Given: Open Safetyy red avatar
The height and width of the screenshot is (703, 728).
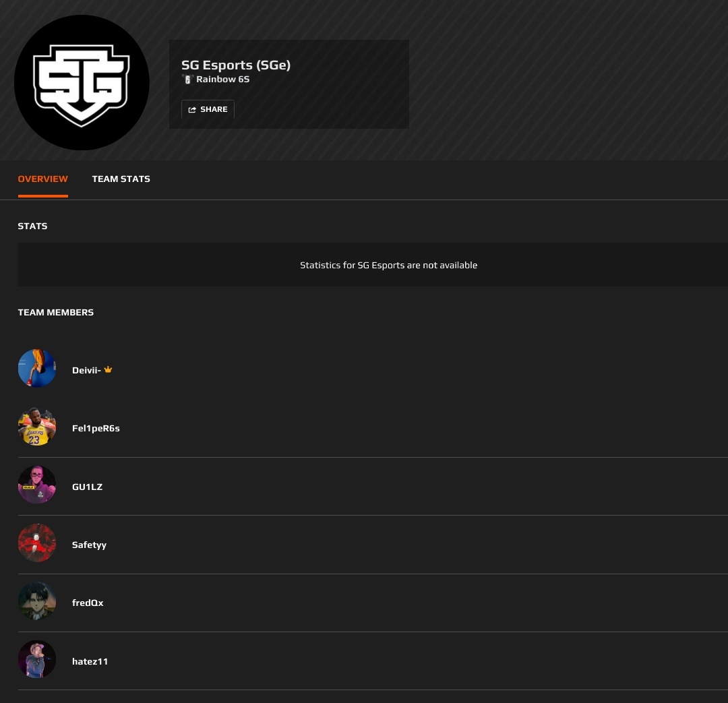Looking at the screenshot, I should (x=37, y=543).
